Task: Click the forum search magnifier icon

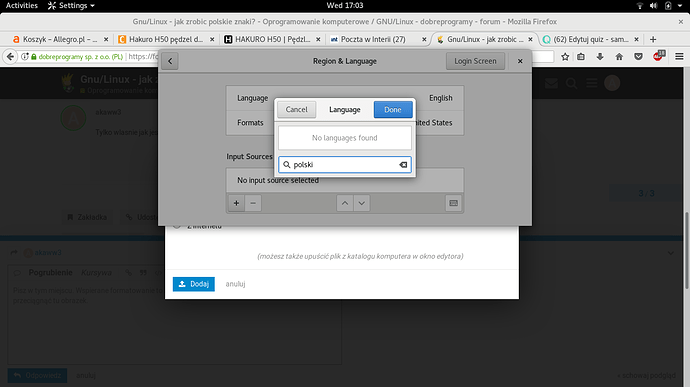Action: tap(571, 83)
